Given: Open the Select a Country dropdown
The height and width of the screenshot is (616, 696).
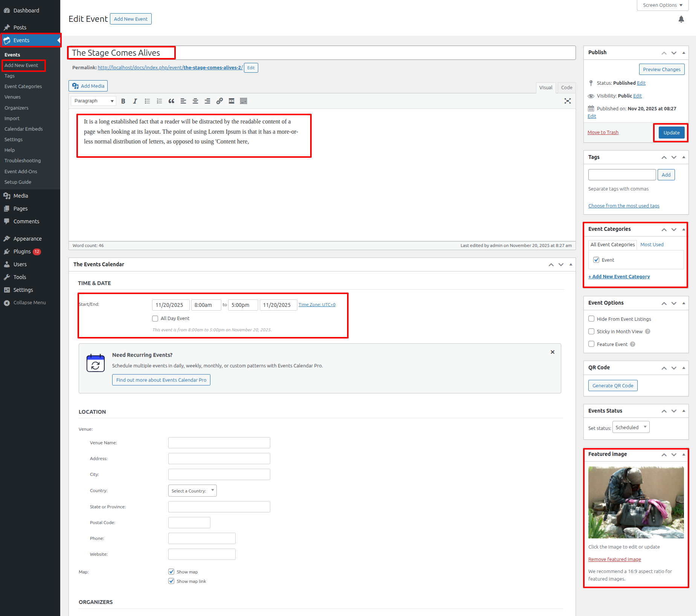Looking at the screenshot, I should click(x=192, y=491).
